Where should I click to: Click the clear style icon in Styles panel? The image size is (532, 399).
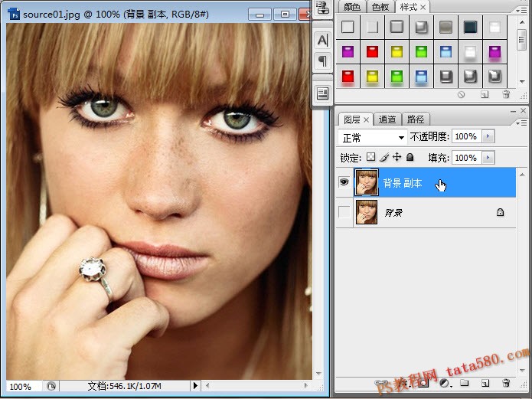pyautogui.click(x=461, y=95)
